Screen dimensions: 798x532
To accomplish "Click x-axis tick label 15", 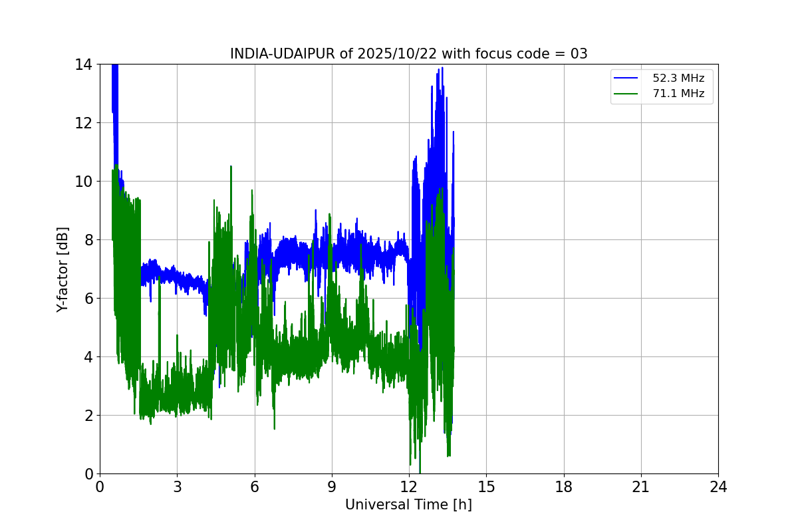I will click(x=486, y=487).
